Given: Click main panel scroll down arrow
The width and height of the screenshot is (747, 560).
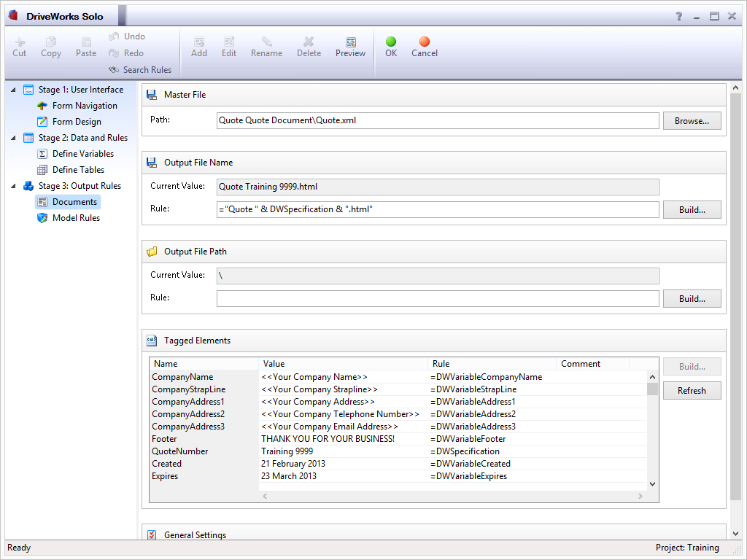Looking at the screenshot, I should 735,534.
